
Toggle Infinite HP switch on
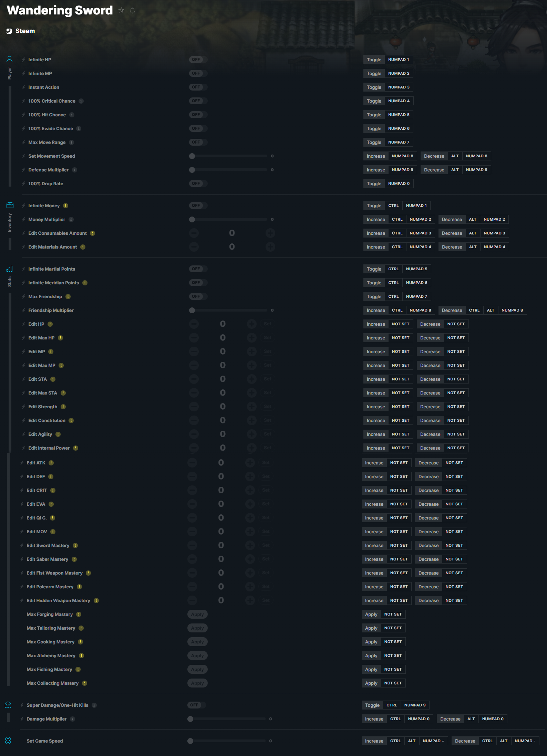pyautogui.click(x=198, y=60)
